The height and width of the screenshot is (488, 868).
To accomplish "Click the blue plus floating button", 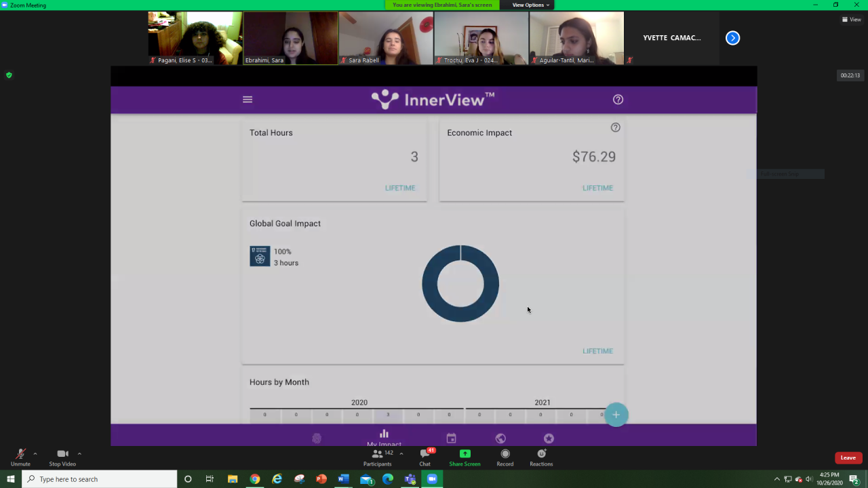I will pyautogui.click(x=616, y=415).
